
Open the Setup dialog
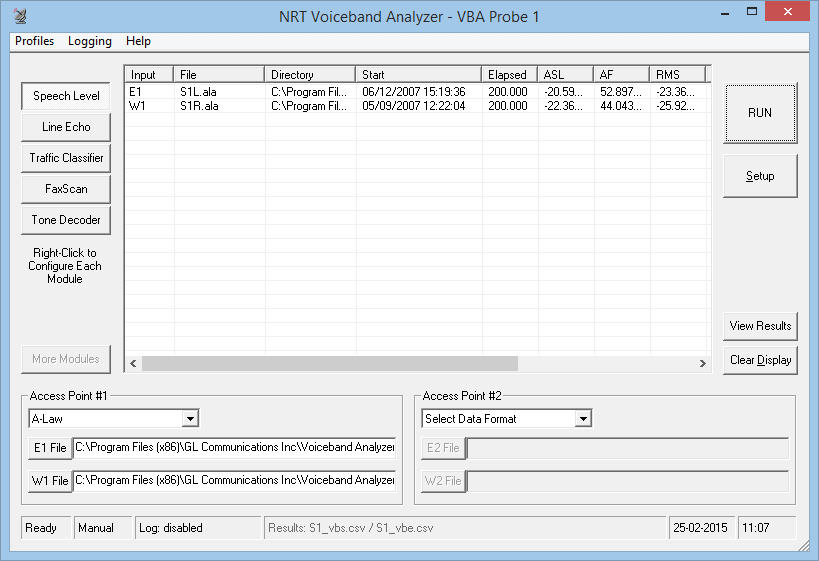(760, 176)
